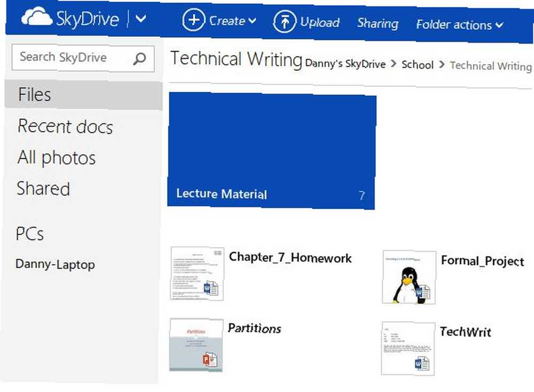Navigate to School breadcrumb link
534x392 pixels.
coord(418,65)
